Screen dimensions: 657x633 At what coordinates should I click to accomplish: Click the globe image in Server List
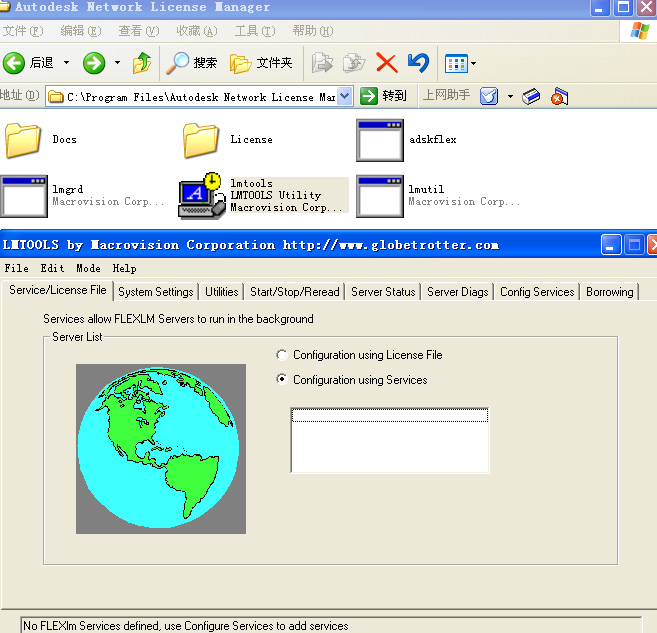point(161,449)
